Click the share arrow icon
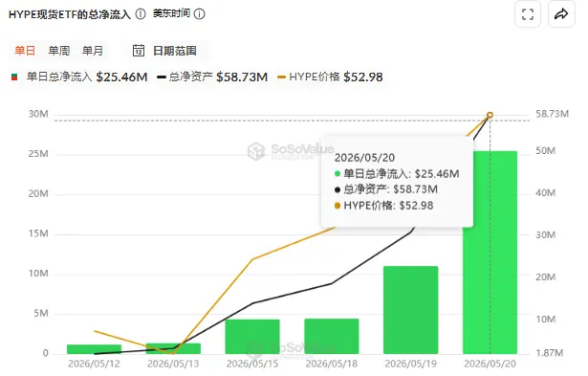Image resolution: width=588 pixels, height=376 pixels. [x=561, y=14]
